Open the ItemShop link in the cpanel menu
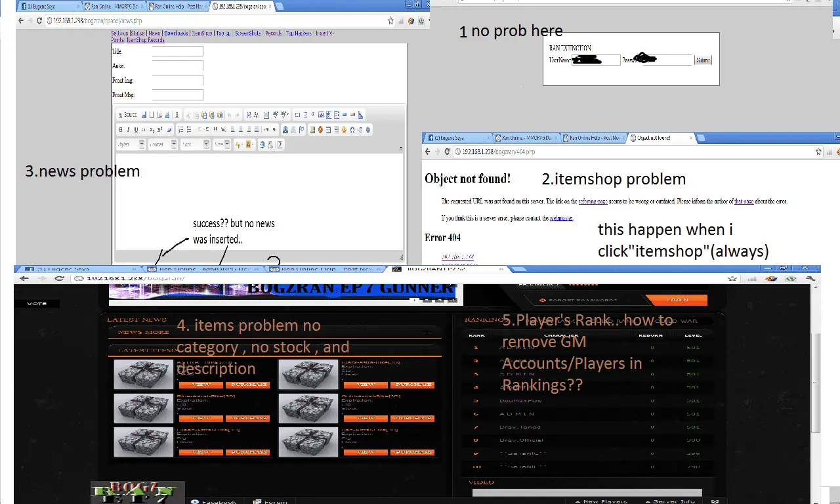 203,33
